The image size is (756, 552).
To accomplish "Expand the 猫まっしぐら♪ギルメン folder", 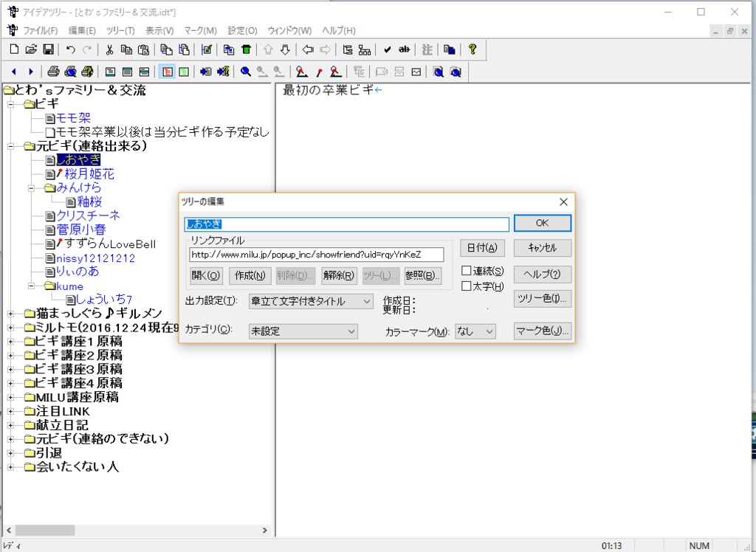I will tap(10, 314).
